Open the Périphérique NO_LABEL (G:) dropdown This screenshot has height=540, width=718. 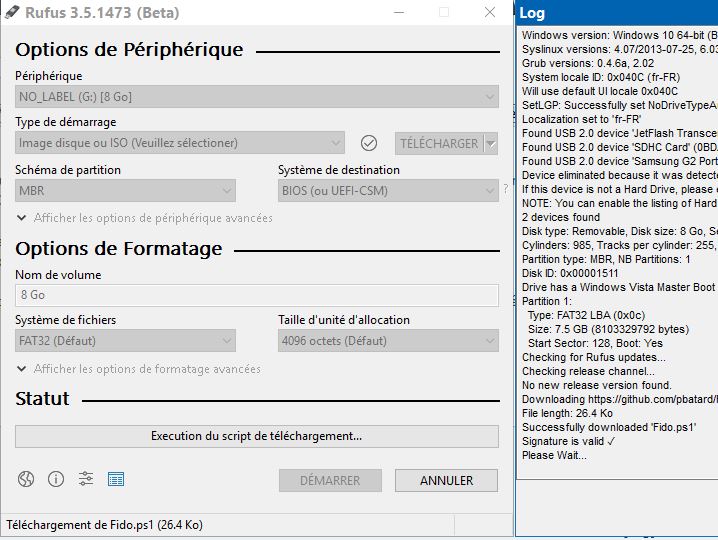pos(257,97)
